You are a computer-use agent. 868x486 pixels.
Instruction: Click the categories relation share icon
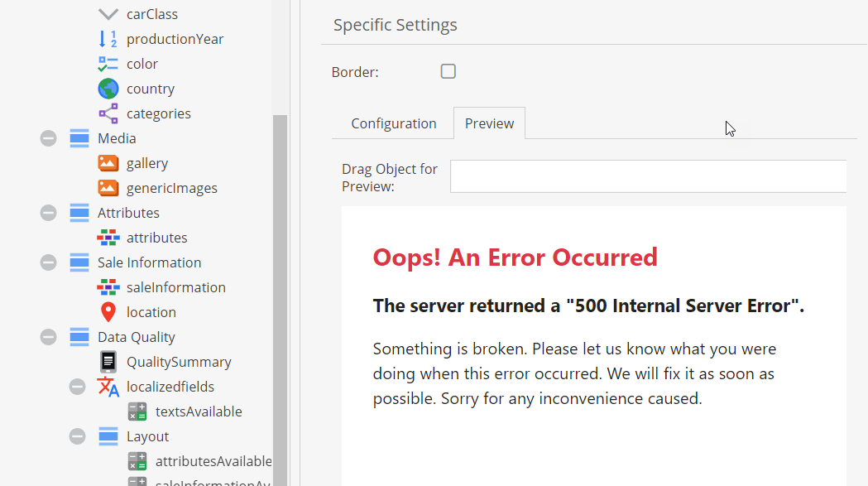[x=108, y=113]
